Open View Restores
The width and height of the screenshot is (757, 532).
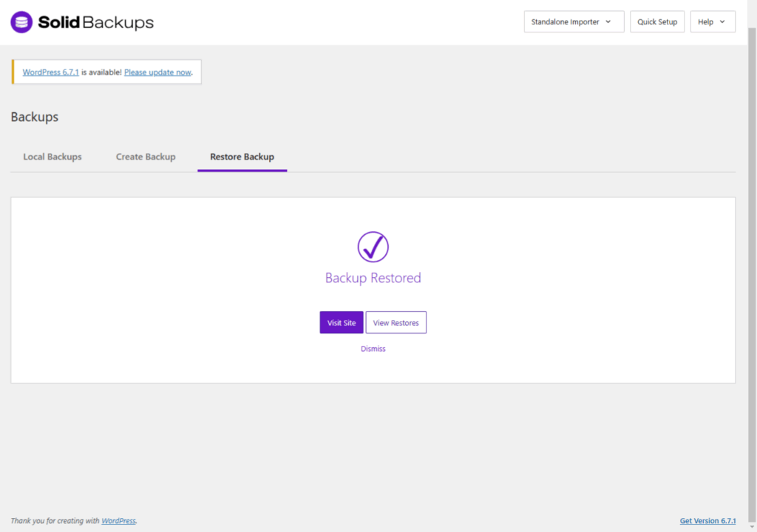pos(396,323)
